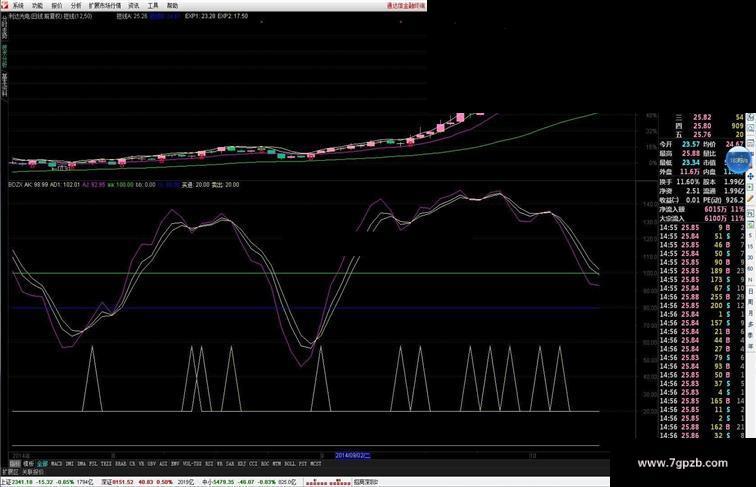Open the 系统 menu
The image size is (756, 487).
tap(18, 6)
